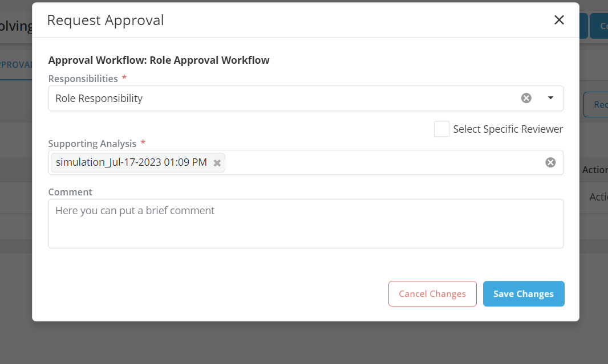Select the simulation_Jul-17-2023 01:09 PM chip

131,163
